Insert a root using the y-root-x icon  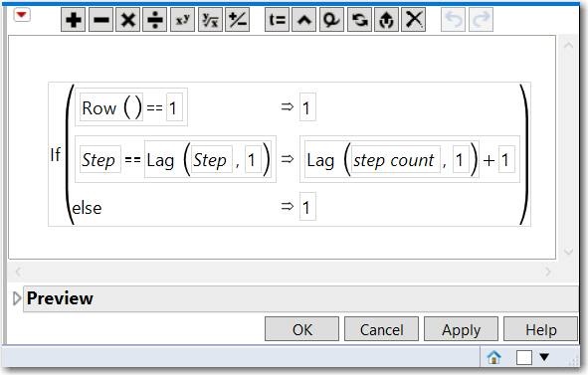(x=210, y=20)
